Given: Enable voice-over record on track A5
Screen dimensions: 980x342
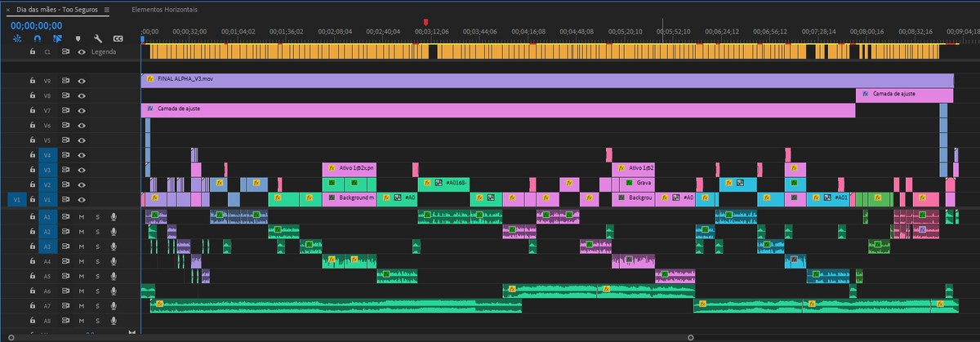Looking at the screenshot, I should pyautogui.click(x=114, y=277).
